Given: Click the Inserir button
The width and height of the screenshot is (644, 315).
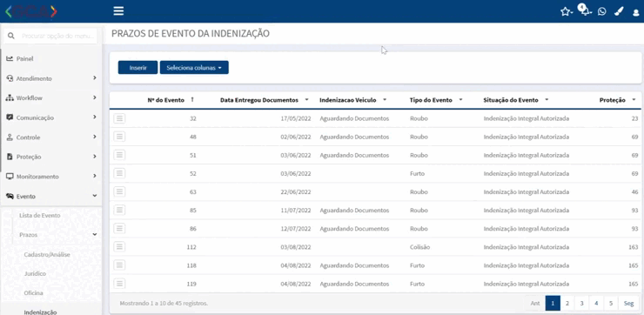Looking at the screenshot, I should [138, 68].
